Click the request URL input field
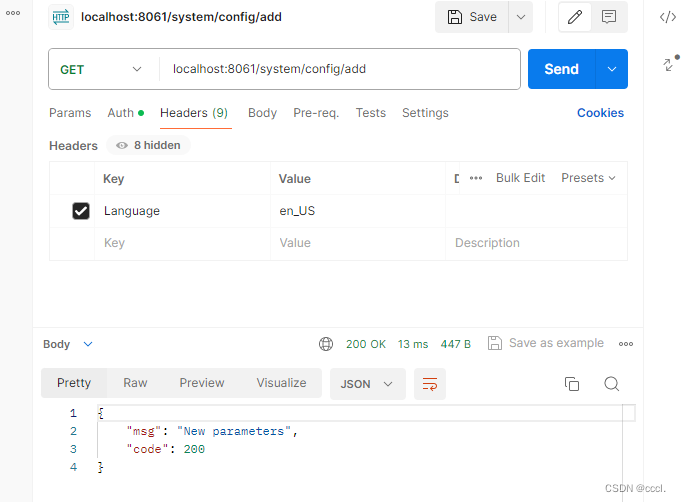The image size is (681, 502). click(x=340, y=69)
